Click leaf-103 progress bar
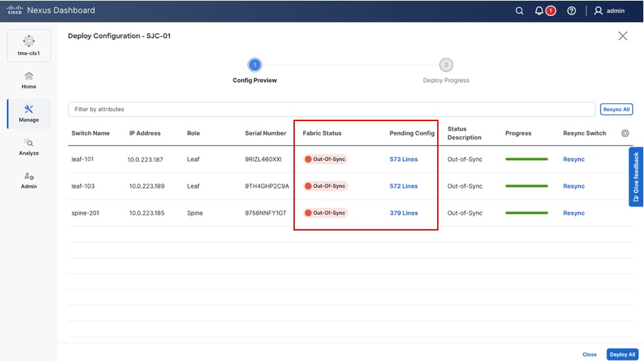This screenshot has width=644, height=364. 526,186
